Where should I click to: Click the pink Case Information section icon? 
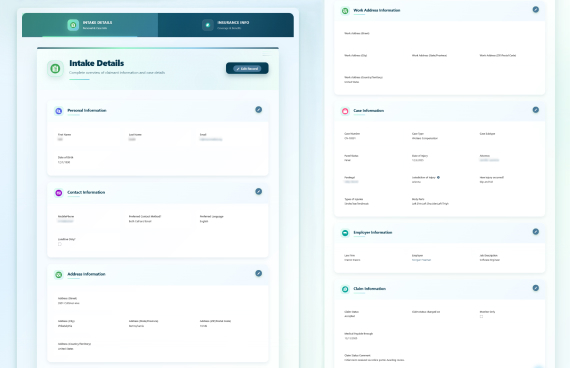345,111
